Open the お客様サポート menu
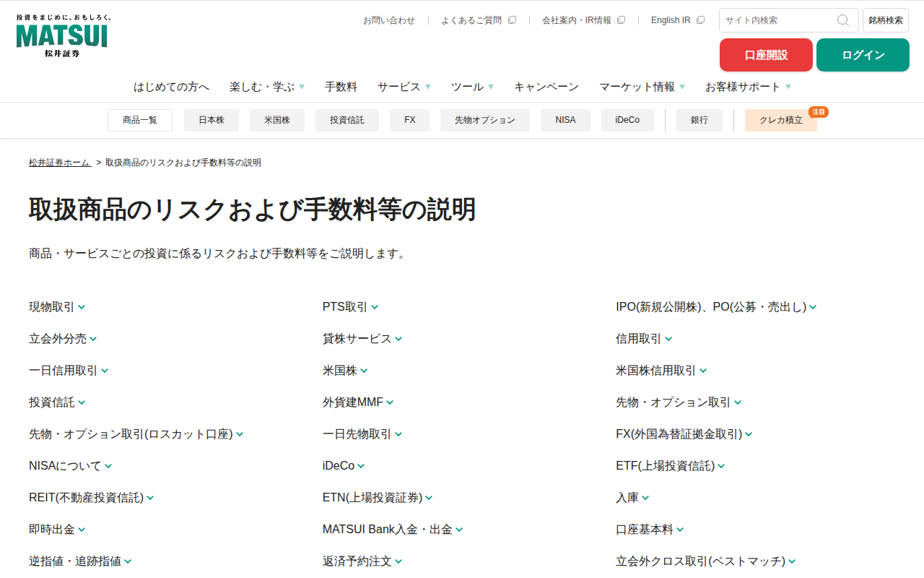 click(749, 87)
